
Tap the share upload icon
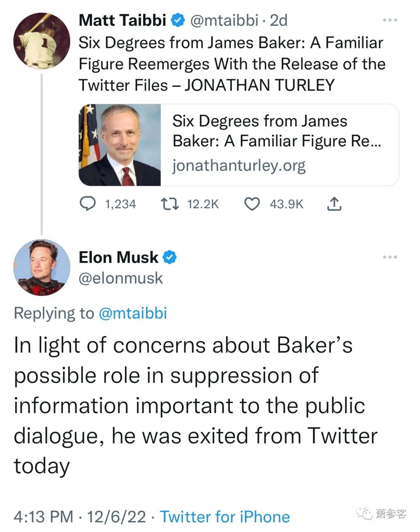tap(334, 204)
